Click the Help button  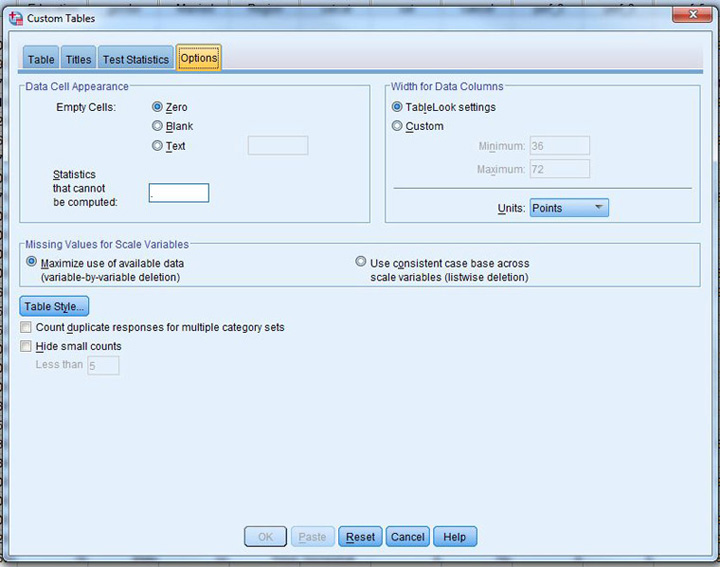click(x=454, y=537)
